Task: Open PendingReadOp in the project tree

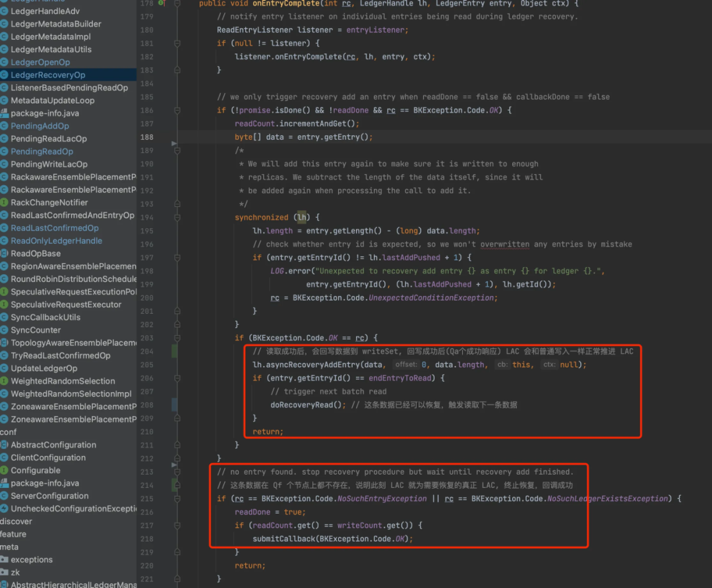Action: [x=42, y=152]
